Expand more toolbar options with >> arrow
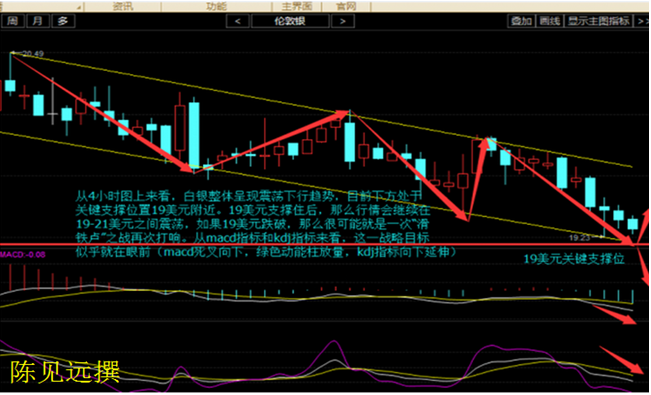651x395 pixels. [642, 21]
